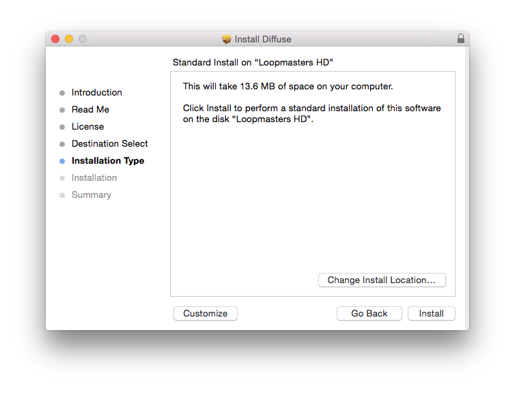Click the Install Diffuse window title
Viewport: 532px width, 395px height.
pos(263,40)
